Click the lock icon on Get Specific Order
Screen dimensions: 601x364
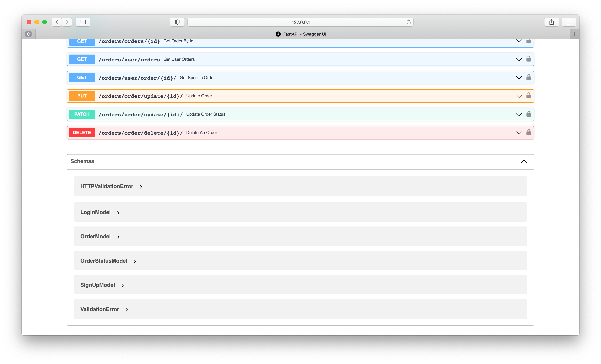tap(529, 78)
